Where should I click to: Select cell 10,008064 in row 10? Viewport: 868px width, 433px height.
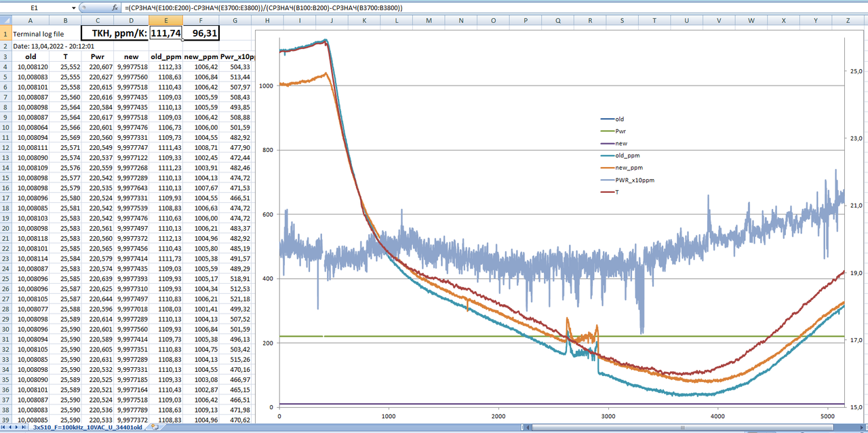point(31,128)
